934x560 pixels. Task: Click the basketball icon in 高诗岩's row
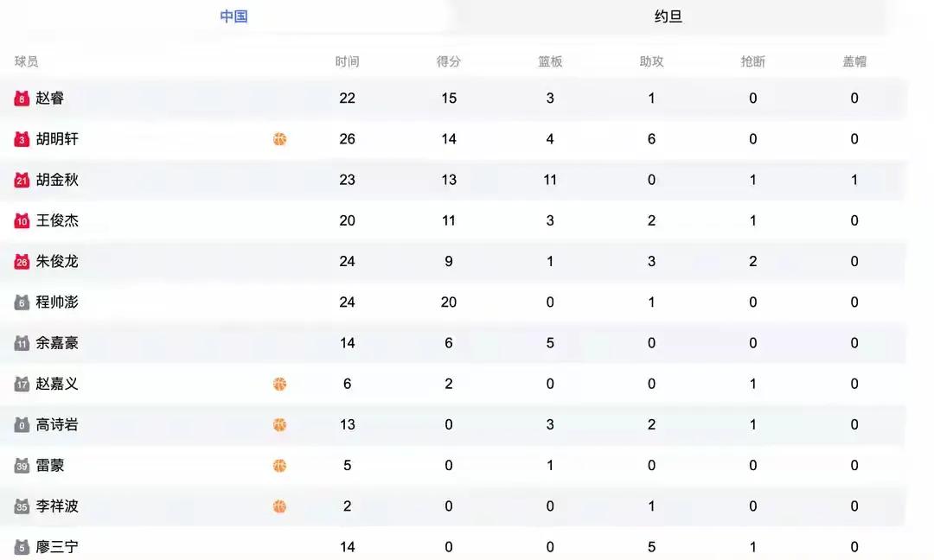[279, 425]
